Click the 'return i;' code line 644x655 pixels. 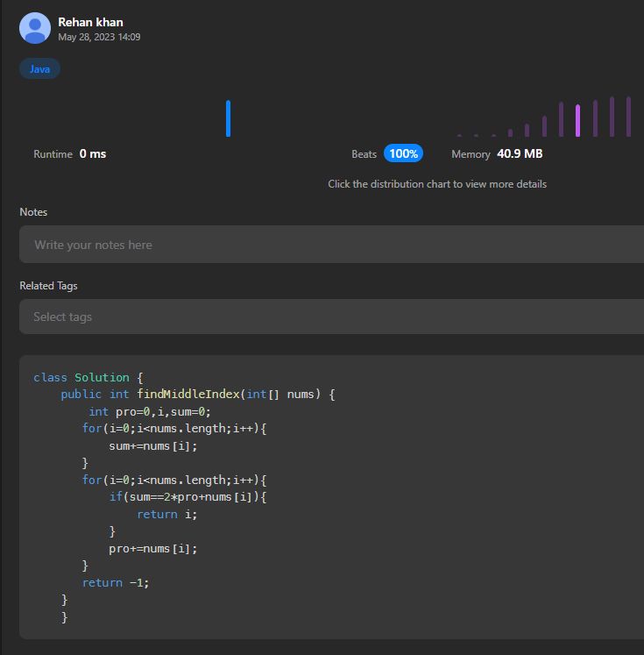(167, 514)
